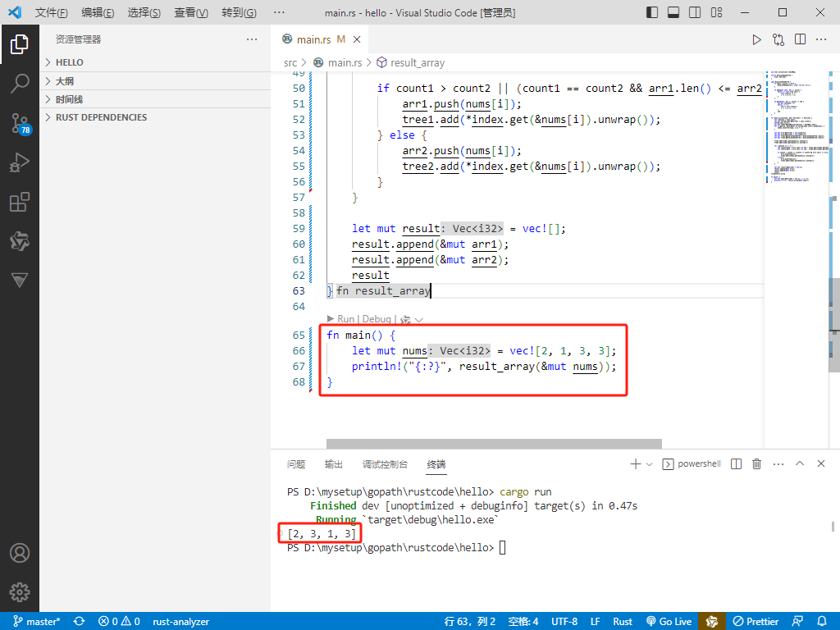The width and height of the screenshot is (840, 630).
Task: Open the Explorer view in activity bar
Action: pos(20,44)
